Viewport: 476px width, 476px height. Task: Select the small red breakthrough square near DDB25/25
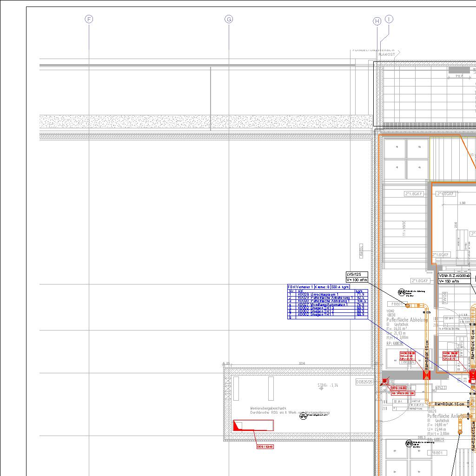point(384,382)
